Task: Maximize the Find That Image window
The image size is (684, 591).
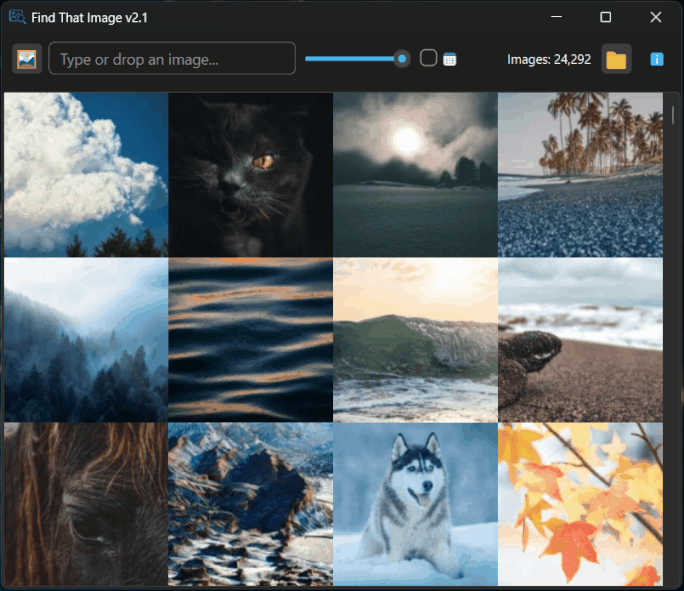Action: click(x=605, y=17)
